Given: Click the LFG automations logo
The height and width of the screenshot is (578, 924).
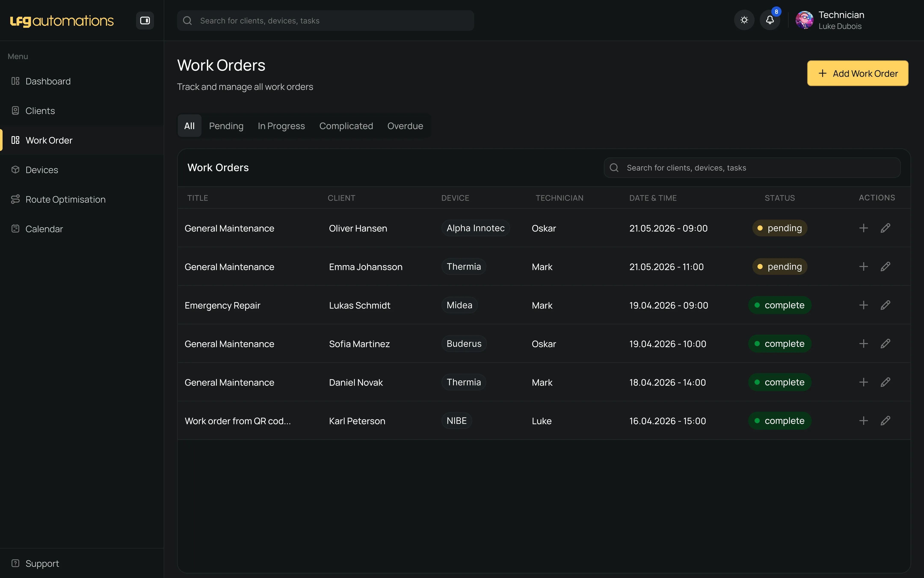Looking at the screenshot, I should click(x=62, y=21).
